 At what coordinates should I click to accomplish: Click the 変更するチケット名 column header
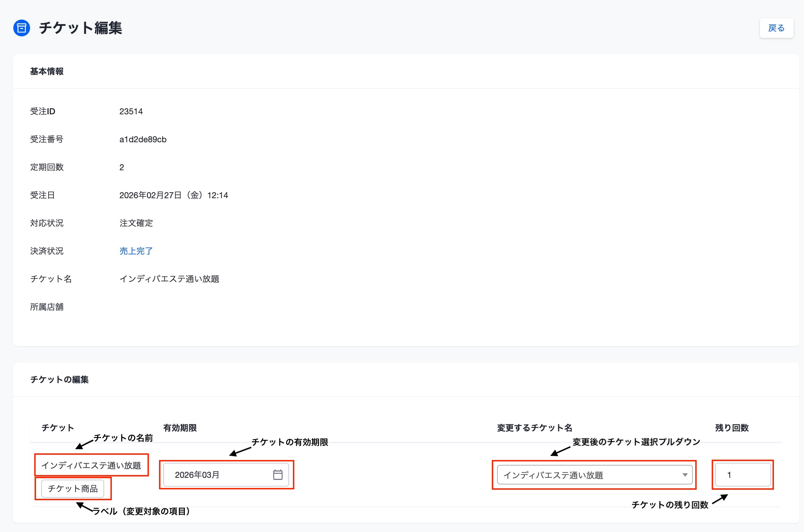[535, 428]
